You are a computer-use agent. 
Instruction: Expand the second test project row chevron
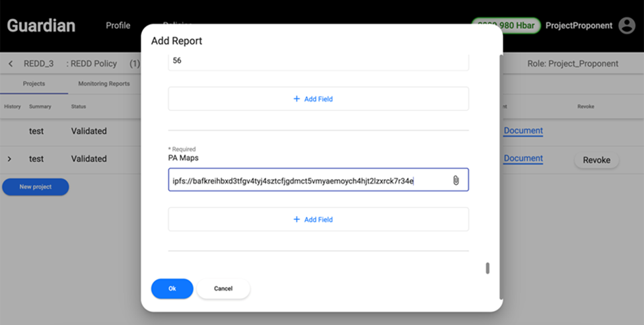(x=9, y=159)
